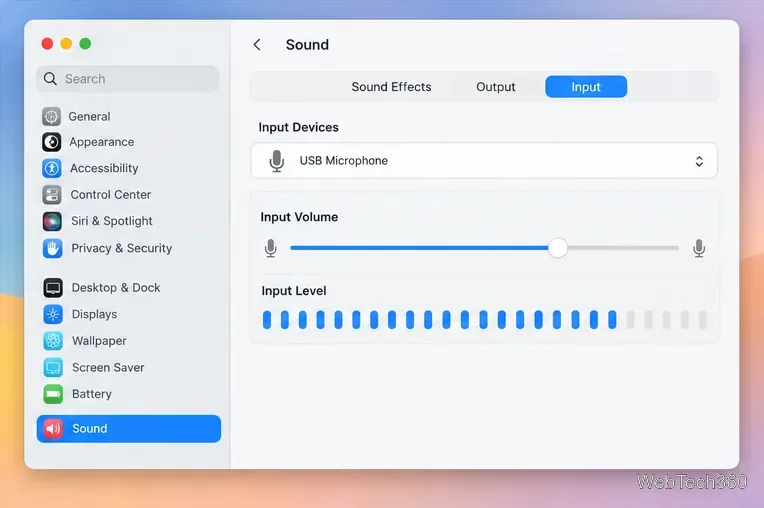Click the Screen Saver icon
The height and width of the screenshot is (508, 764).
click(53, 368)
